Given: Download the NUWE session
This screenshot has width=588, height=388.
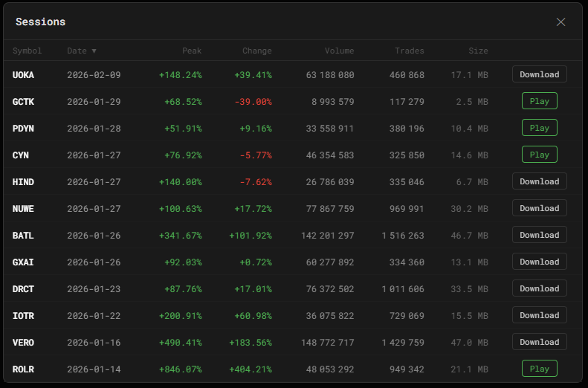Looking at the screenshot, I should pyautogui.click(x=539, y=208).
